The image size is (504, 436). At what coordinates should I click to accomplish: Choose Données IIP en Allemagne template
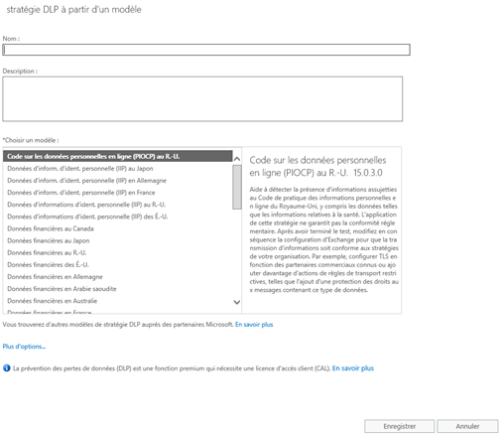[118, 181]
